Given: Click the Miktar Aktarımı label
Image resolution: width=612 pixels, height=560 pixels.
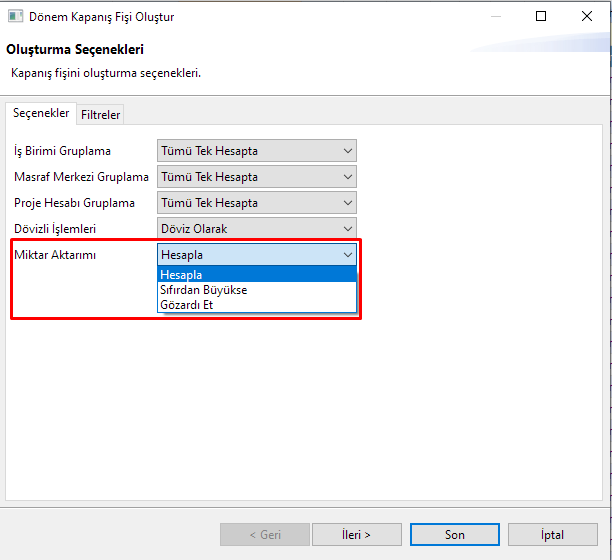Looking at the screenshot, I should [55, 255].
